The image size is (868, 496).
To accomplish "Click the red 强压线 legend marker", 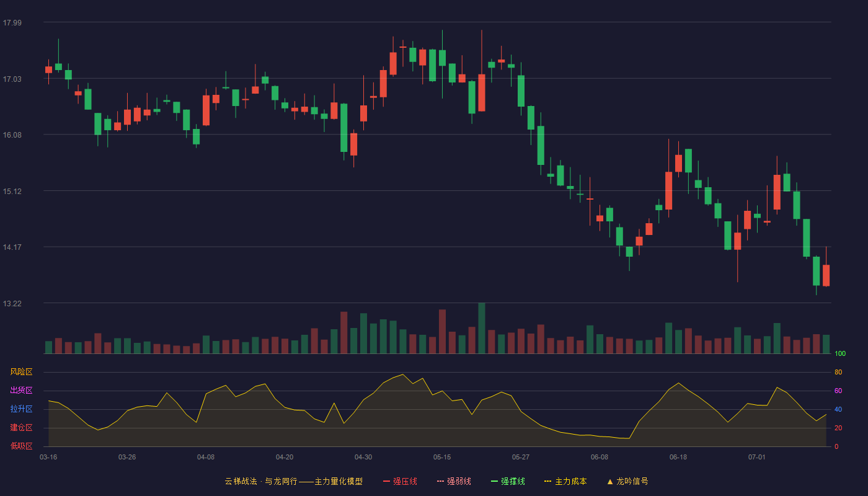I will [x=387, y=481].
